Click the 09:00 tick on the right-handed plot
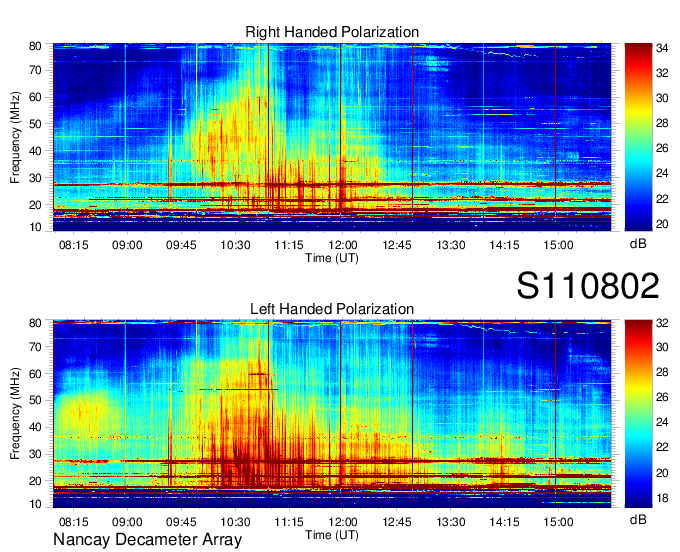This screenshot has width=680, height=552. (x=127, y=245)
